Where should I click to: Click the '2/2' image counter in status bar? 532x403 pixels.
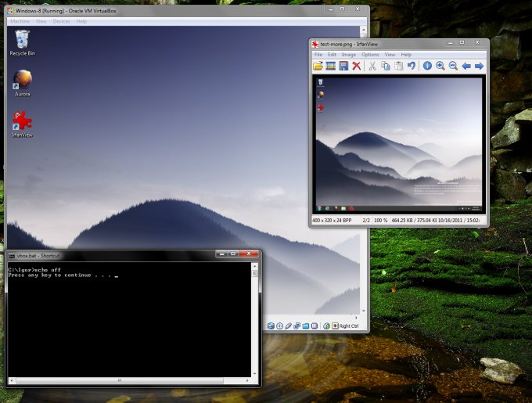pos(366,221)
